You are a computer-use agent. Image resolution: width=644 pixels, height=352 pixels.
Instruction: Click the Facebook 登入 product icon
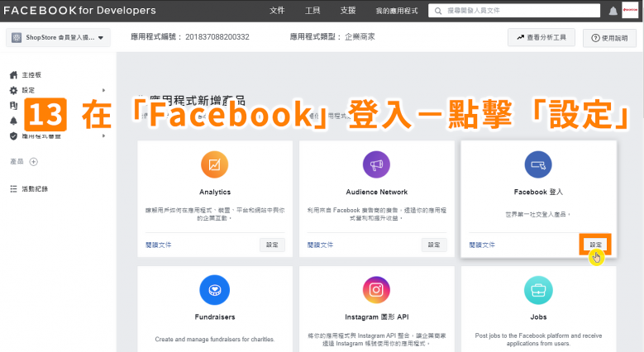coord(538,164)
